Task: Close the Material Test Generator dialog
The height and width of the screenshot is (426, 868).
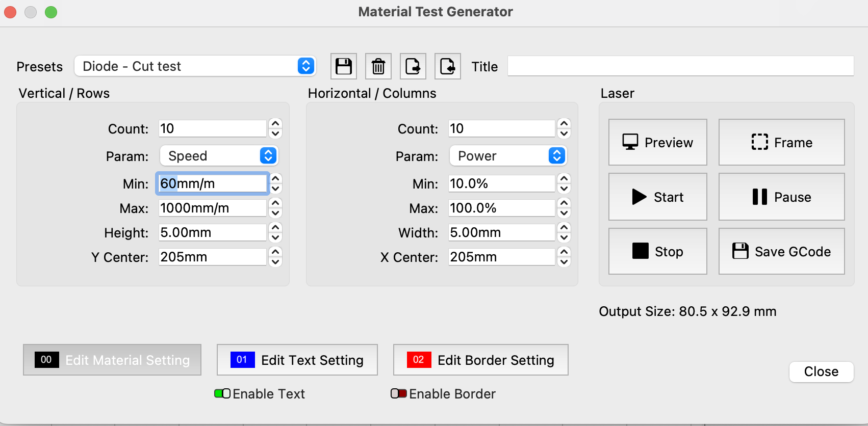Action: 821,371
